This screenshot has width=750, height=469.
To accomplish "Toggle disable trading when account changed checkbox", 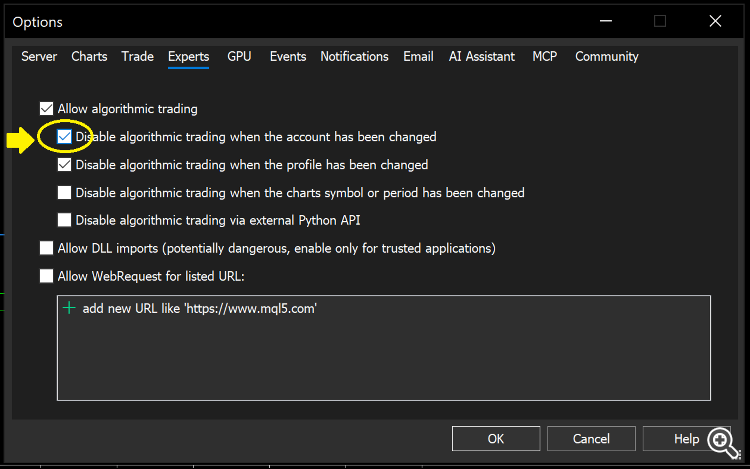I will [x=64, y=137].
